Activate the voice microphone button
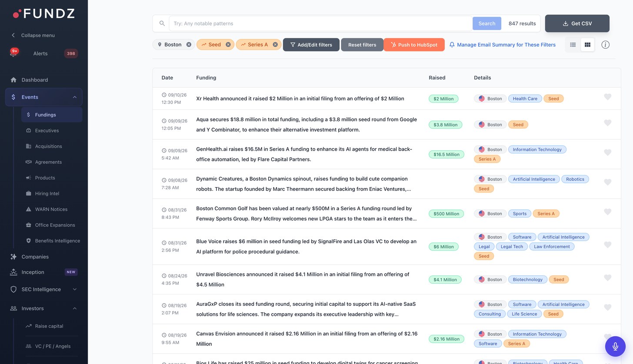This screenshot has height=364, width=633. coord(615,346)
